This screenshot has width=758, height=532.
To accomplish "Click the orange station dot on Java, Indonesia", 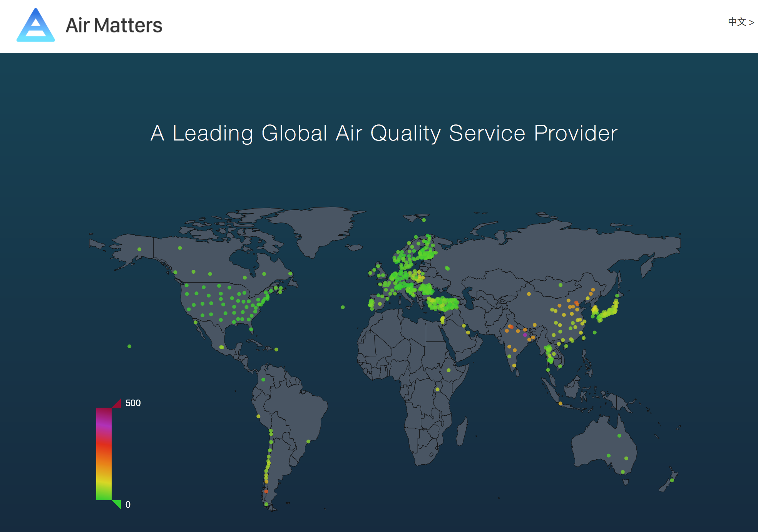I will click(561, 403).
